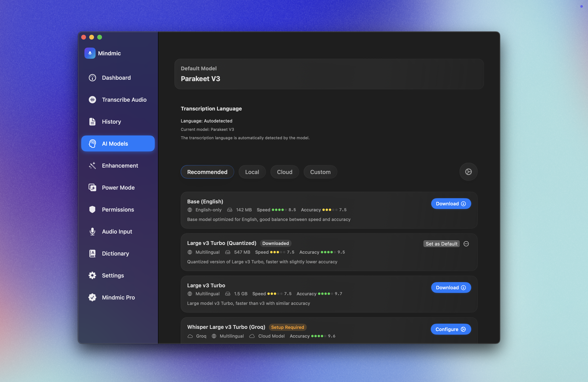Download the Large v3 Turbo model
The image size is (588, 382).
pyautogui.click(x=451, y=287)
